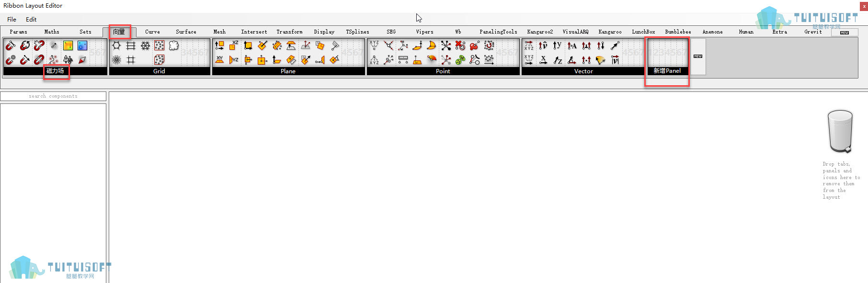Image resolution: width=868 pixels, height=283 pixels.
Task: Click the trash bin removal target
Action: pyautogui.click(x=840, y=131)
